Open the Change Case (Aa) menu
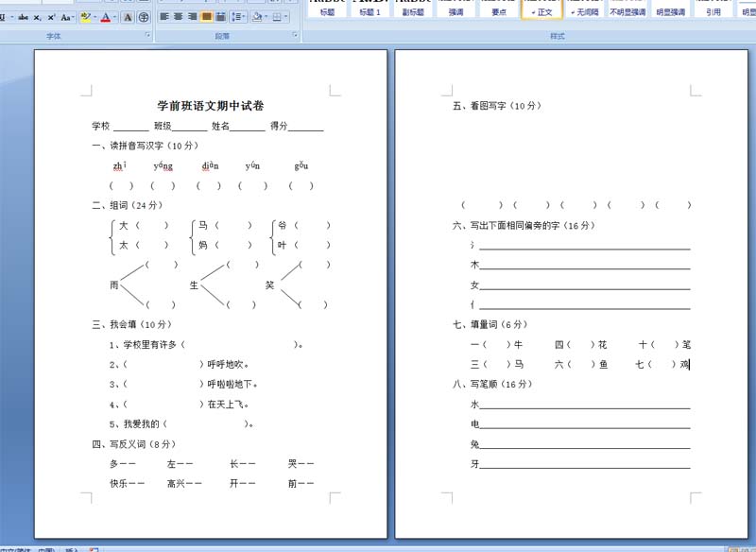 [67, 17]
